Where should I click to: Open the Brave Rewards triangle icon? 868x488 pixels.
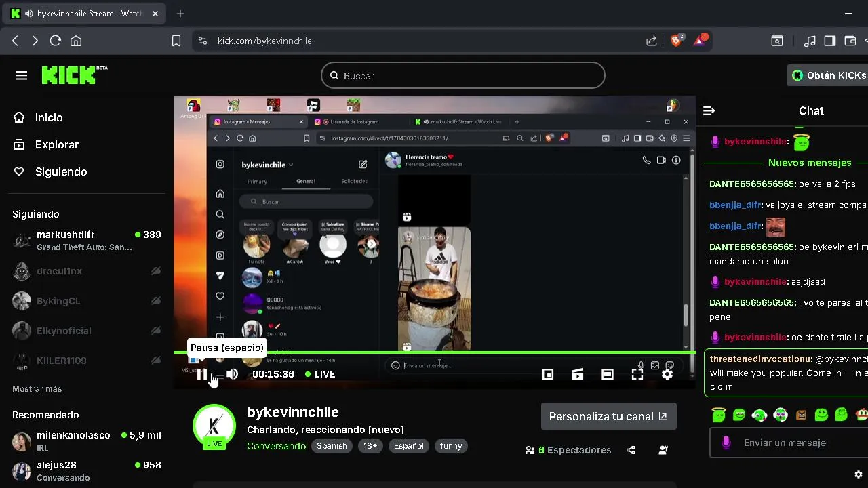pyautogui.click(x=700, y=41)
